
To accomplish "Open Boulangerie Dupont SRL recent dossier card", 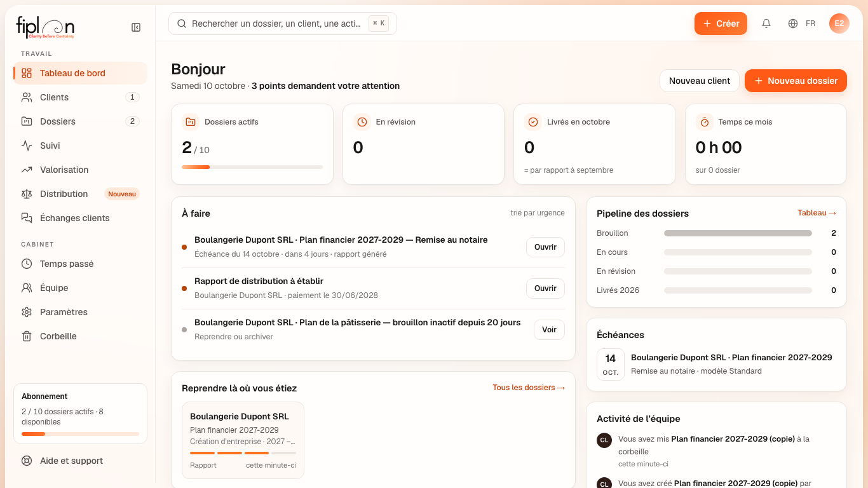I will pos(243,440).
